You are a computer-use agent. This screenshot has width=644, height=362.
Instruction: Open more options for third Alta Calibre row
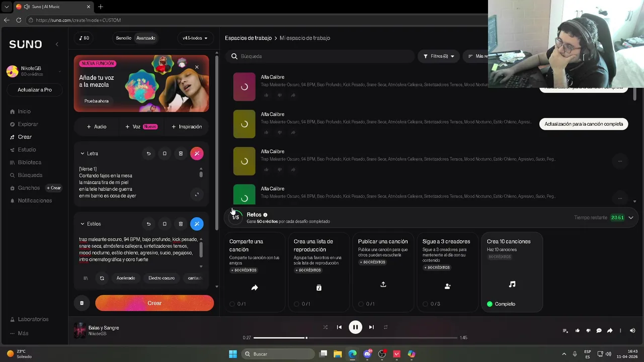point(620,161)
